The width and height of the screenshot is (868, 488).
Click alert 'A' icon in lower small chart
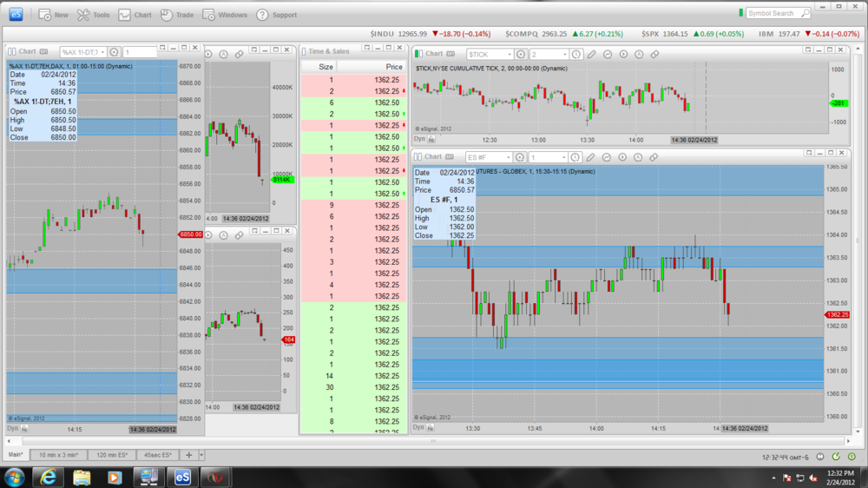pos(224,234)
